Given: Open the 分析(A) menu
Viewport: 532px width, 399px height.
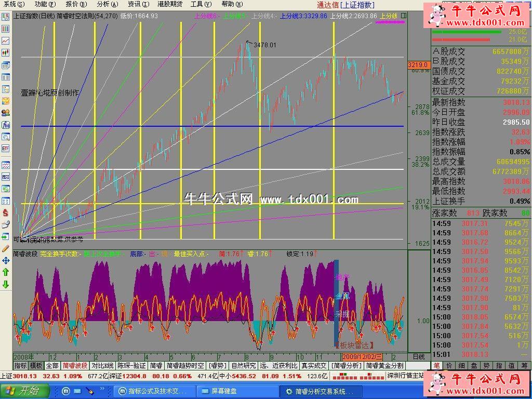Looking at the screenshot, I should coord(108,4).
